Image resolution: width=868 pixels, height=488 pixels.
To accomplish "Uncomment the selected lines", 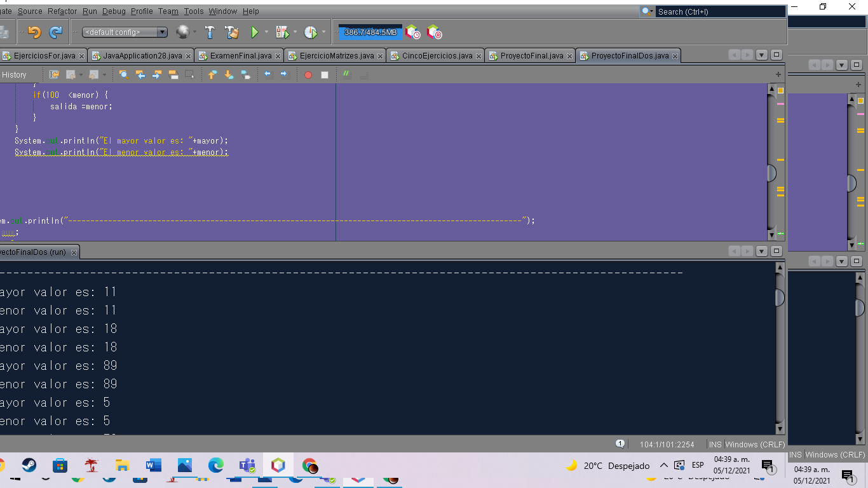I will (x=363, y=74).
